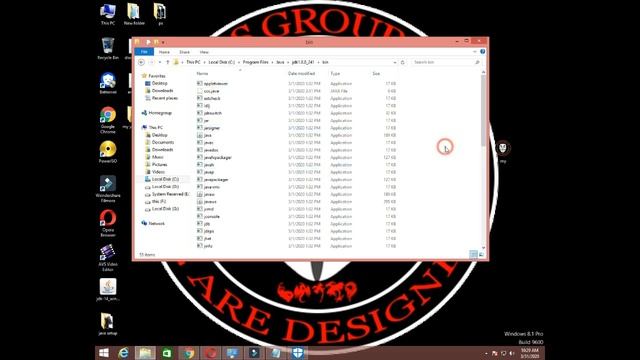This screenshot has height=360, width=640.
Task: Launch Google Chrome from the desktop shortcut
Action: [x=108, y=120]
